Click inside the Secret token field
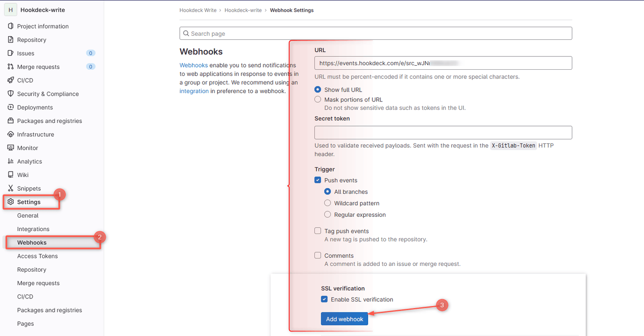The image size is (644, 336). 443,132
